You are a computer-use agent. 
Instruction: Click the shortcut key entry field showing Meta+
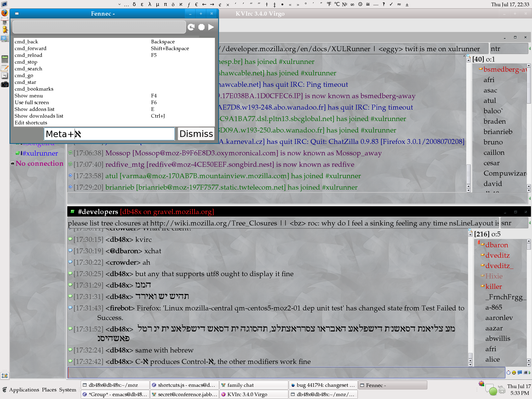tap(109, 134)
